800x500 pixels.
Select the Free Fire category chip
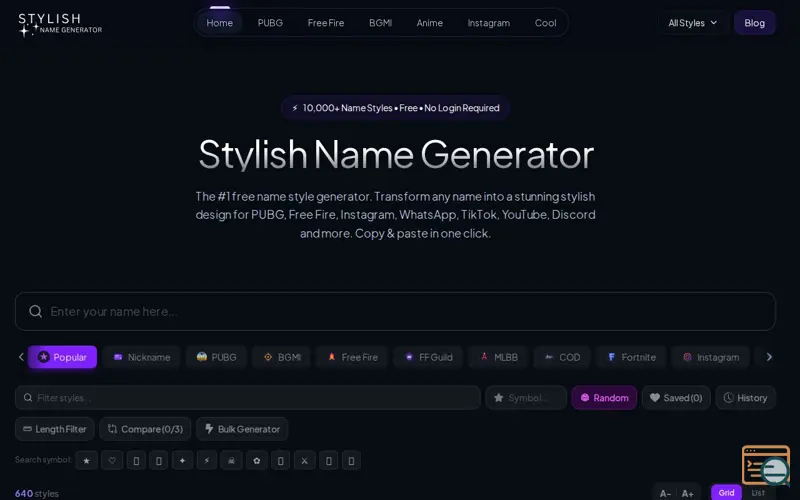pos(353,357)
